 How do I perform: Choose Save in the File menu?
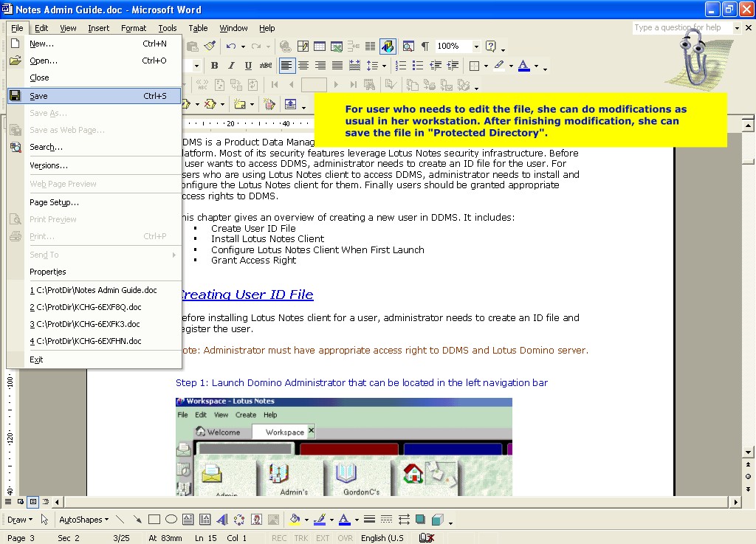point(38,96)
